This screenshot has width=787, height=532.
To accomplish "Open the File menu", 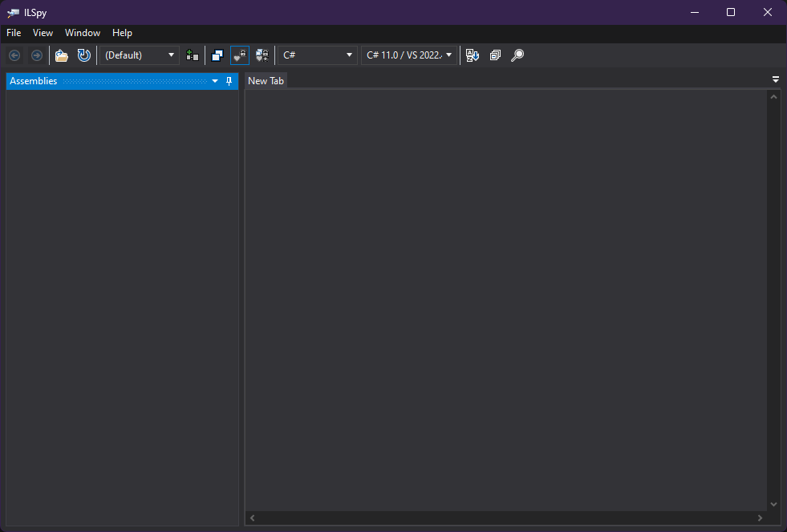I will point(13,33).
